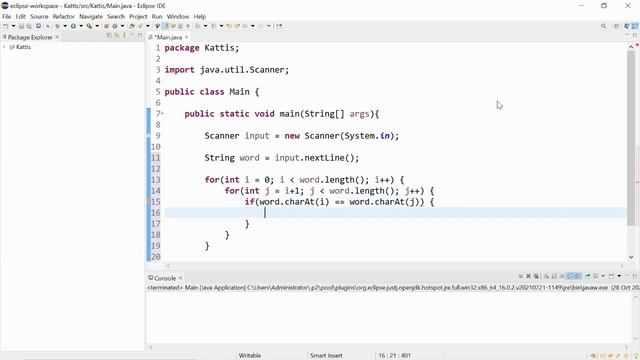Open the Quick Access search magnifier
The width and height of the screenshot is (640, 360).
[604, 26]
